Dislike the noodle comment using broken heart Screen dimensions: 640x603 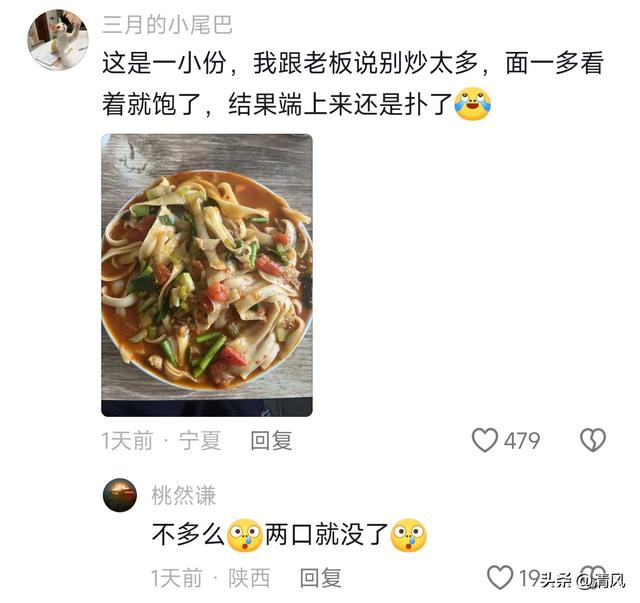[x=593, y=440]
